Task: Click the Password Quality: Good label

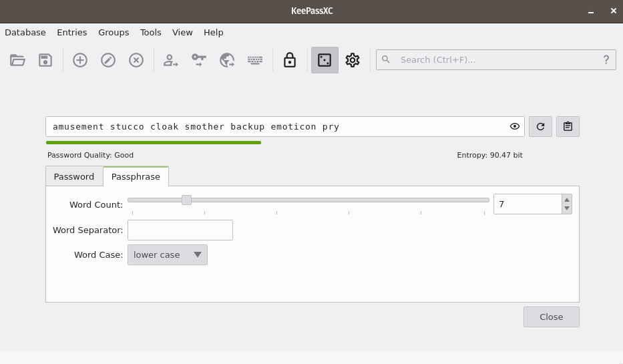Action: point(90,155)
